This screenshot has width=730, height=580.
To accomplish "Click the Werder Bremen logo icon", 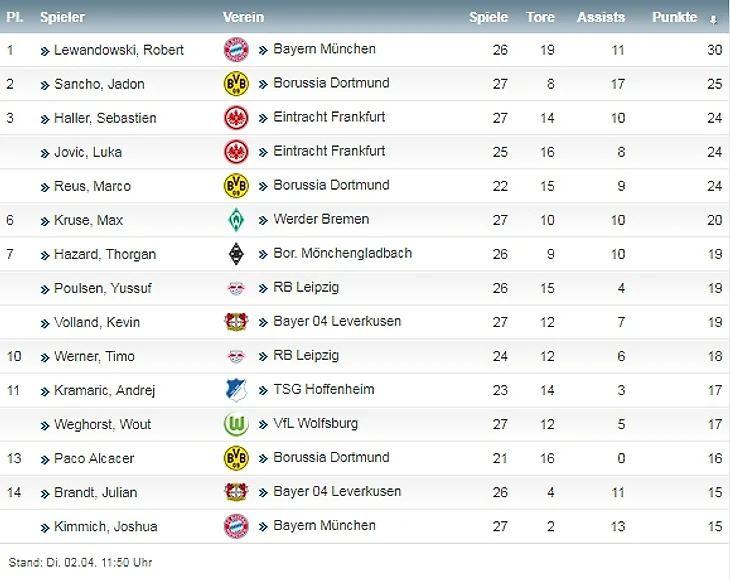I will click(x=236, y=220).
